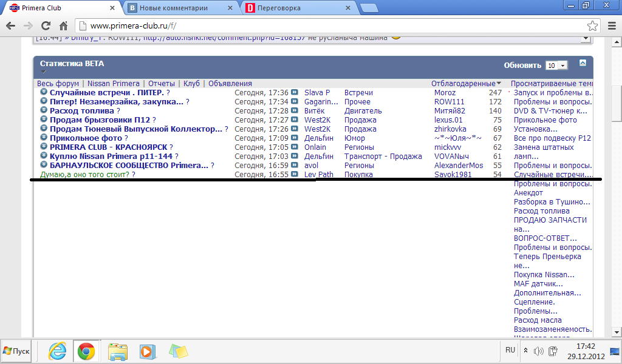
Task: Click the last-post arrow icon in the 16:55 row
Action: 295,174
